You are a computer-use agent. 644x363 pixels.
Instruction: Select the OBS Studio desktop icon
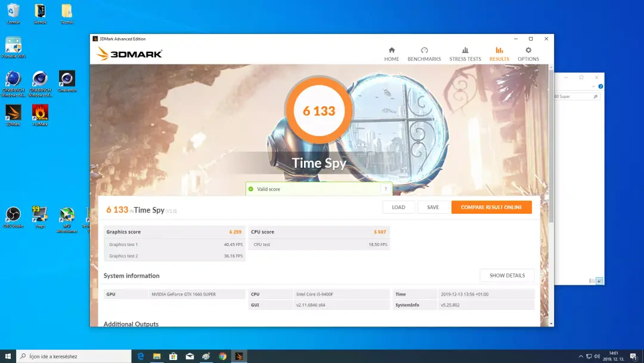(x=13, y=217)
